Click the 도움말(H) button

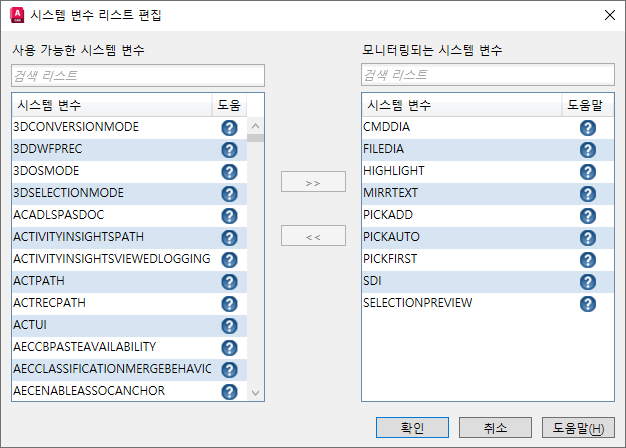[x=578, y=428]
